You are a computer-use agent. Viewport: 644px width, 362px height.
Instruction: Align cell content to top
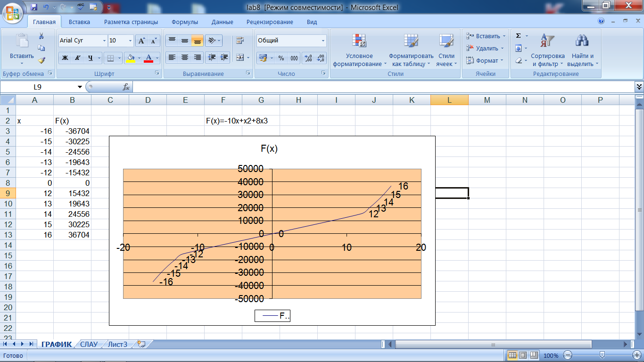[172, 41]
